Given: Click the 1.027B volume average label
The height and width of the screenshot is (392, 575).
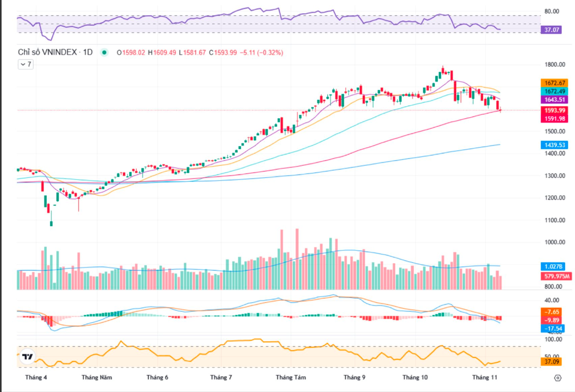Looking at the screenshot, I should tap(554, 267).
